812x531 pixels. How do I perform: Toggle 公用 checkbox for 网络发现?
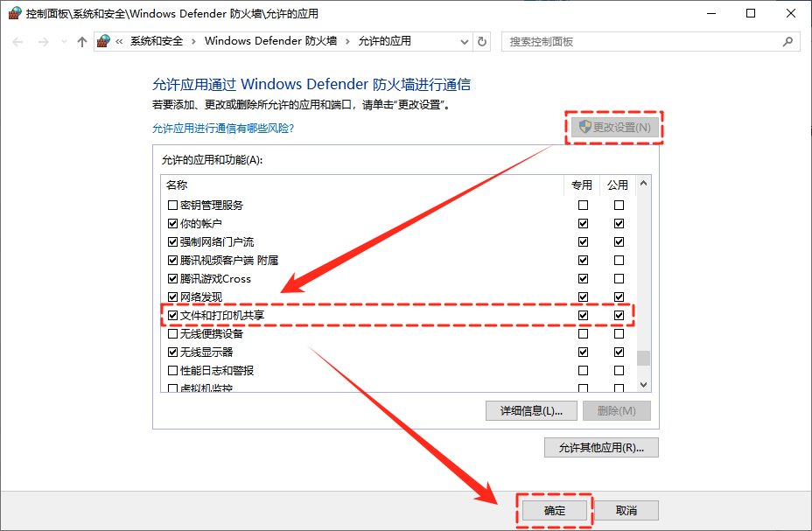pos(619,297)
